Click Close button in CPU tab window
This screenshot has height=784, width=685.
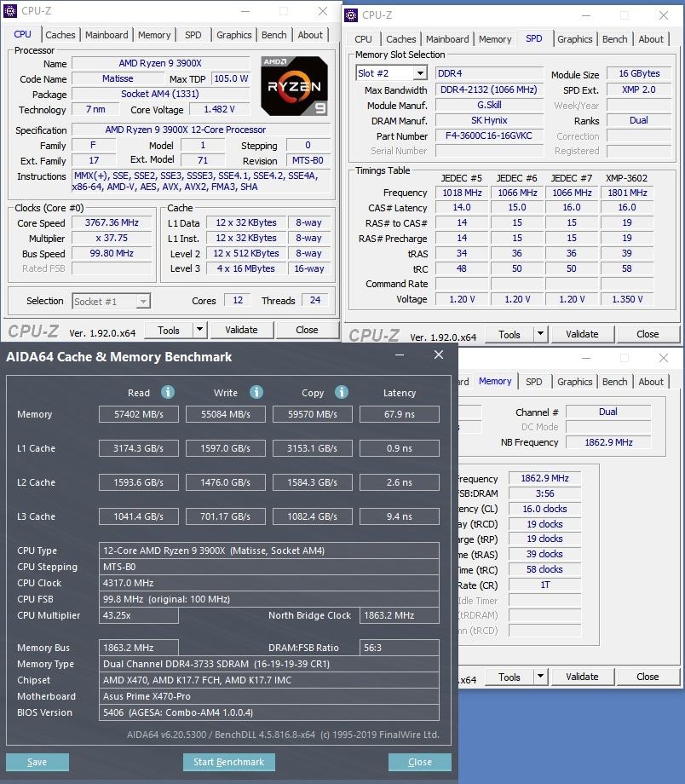coord(307,330)
